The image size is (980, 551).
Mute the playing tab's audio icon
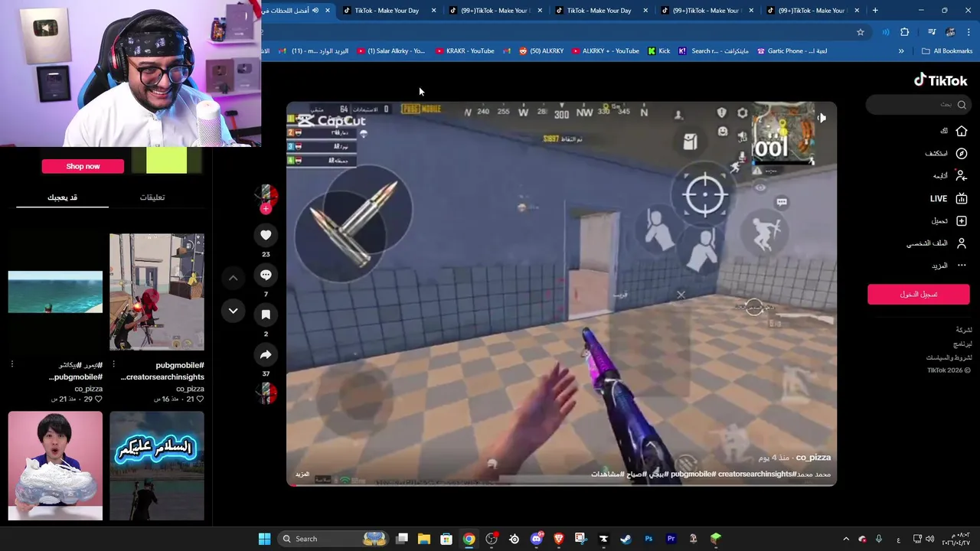315,11
